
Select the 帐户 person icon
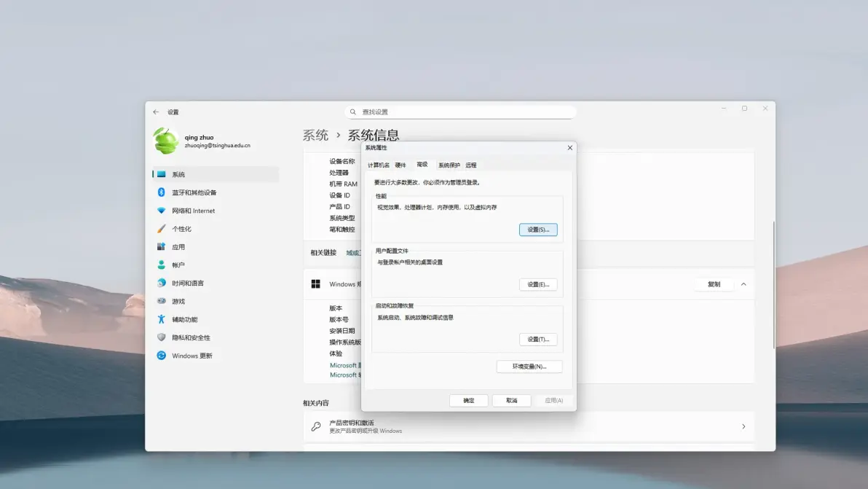pyautogui.click(x=162, y=265)
